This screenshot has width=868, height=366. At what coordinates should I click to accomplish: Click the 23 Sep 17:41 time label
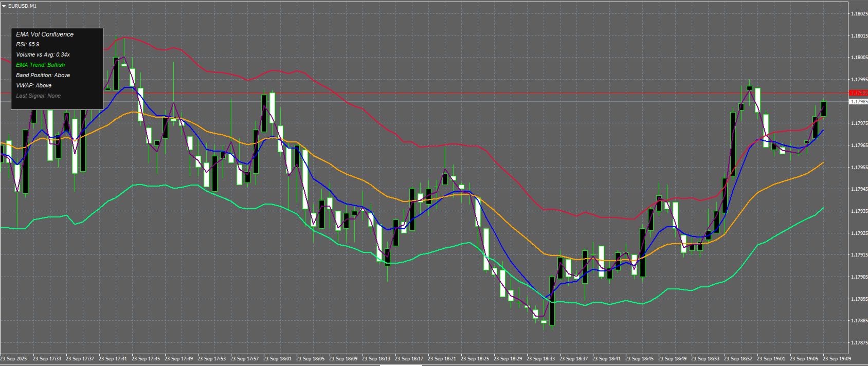click(x=113, y=359)
